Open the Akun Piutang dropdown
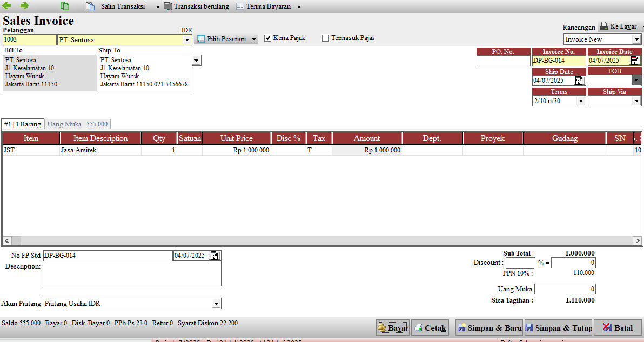Image resolution: width=644 pixels, height=342 pixels. click(x=217, y=304)
